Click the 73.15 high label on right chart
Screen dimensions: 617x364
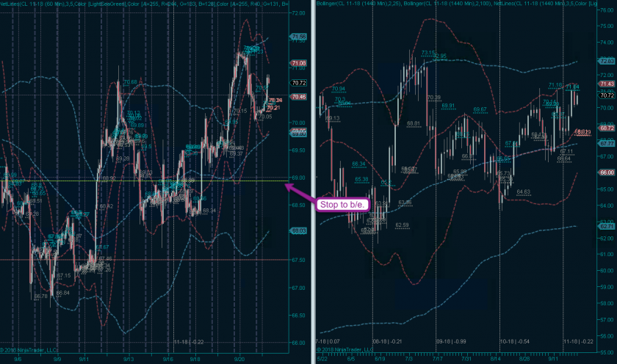click(428, 53)
